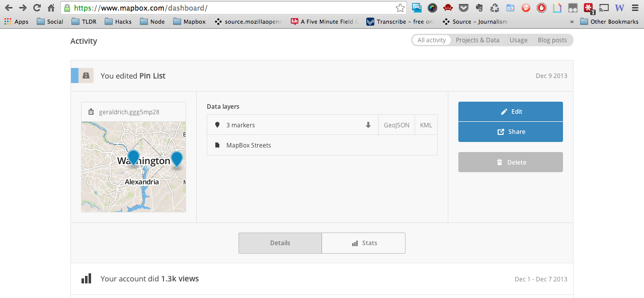Click the Washington map thumbnail

click(134, 167)
